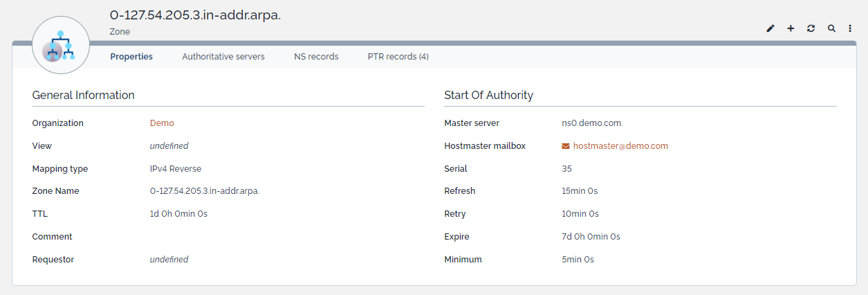The image size is (868, 295).
Task: Click the General Information section heading
Action: 83,95
